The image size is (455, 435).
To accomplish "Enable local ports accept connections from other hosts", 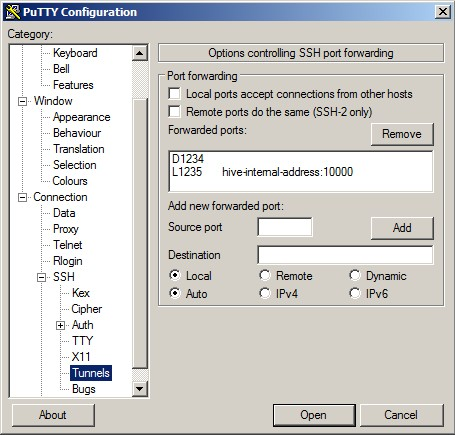I will click(x=175, y=94).
